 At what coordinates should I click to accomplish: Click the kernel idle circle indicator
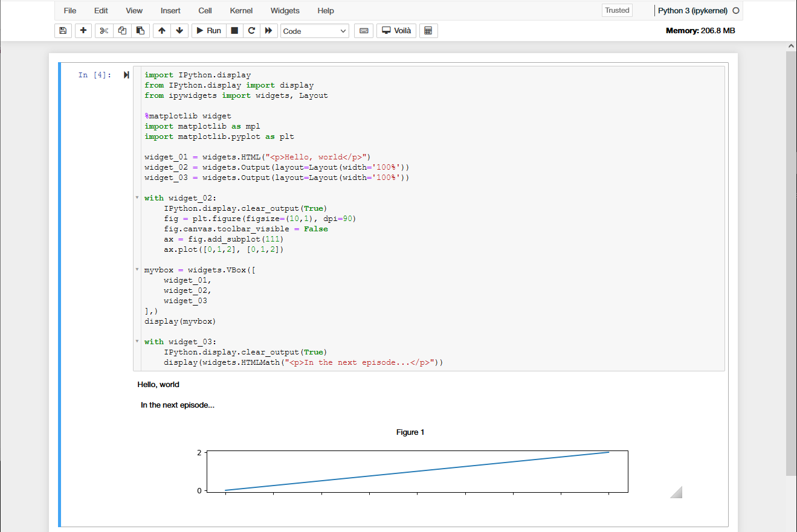(735, 11)
